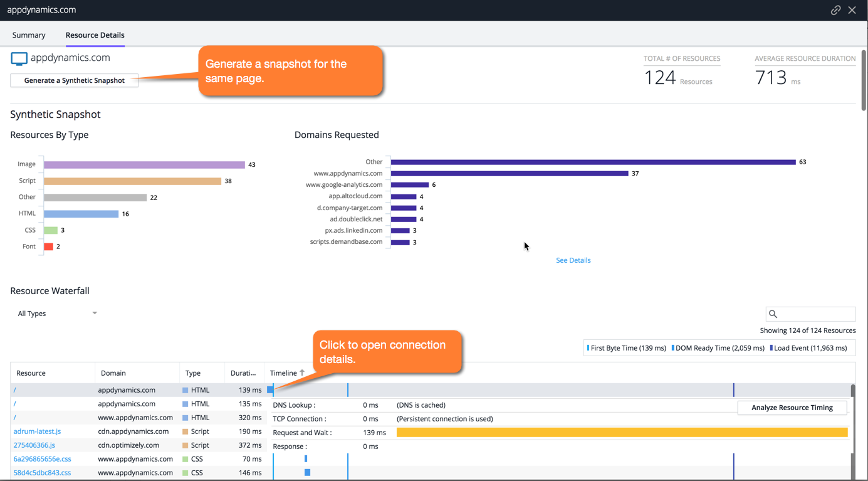Click the Load Event legend entry
Screen dimensions: 868x481
pyautogui.click(x=808, y=348)
